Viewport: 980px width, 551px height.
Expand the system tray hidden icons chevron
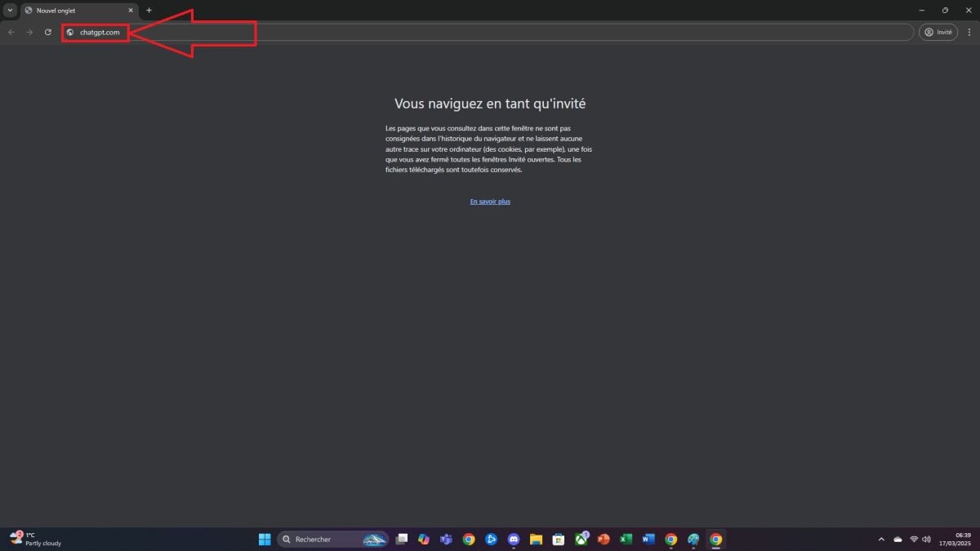click(881, 539)
